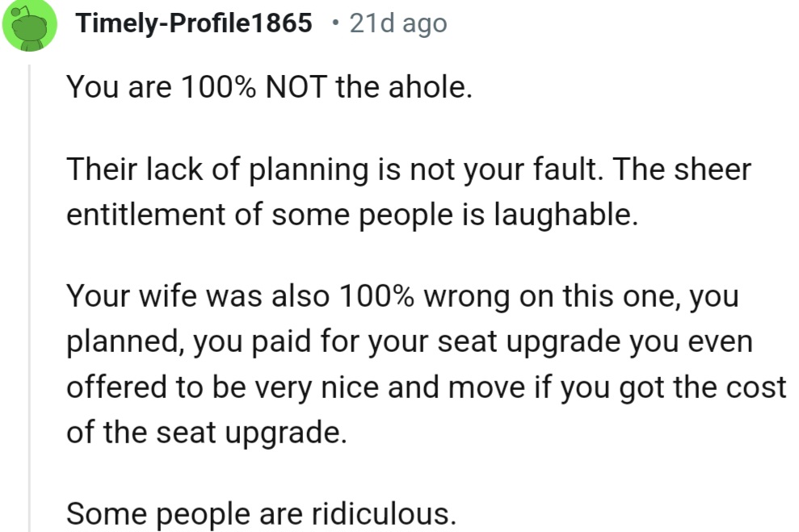Click the line starting "Your wife was also"
The height and width of the screenshot is (532, 799).
(402, 297)
